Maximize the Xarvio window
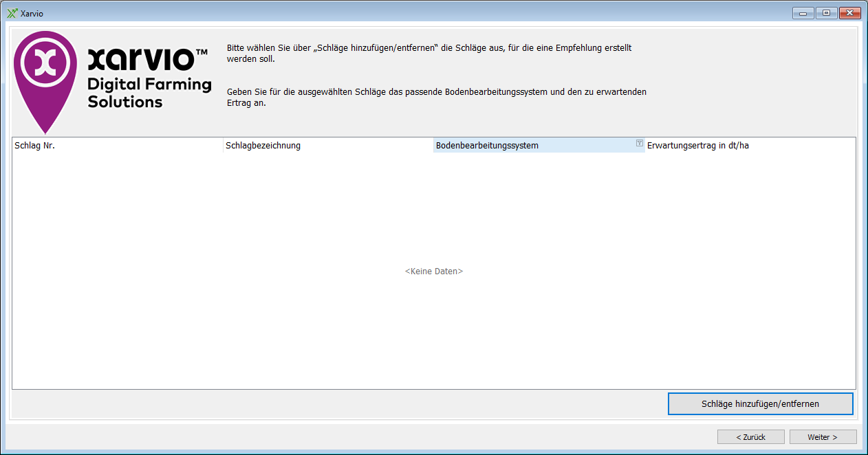 (x=826, y=13)
